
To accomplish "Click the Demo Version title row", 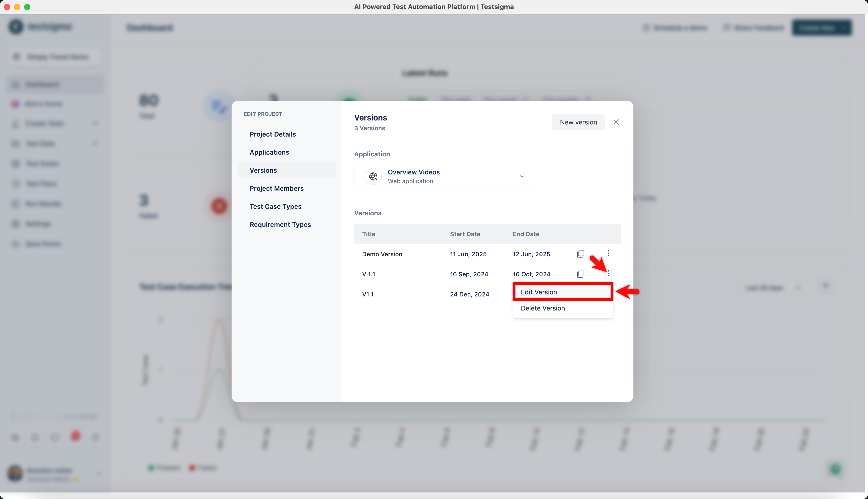I will 382,254.
